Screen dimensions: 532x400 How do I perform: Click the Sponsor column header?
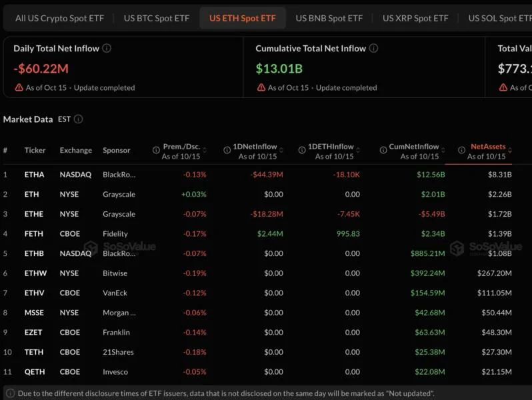pos(117,150)
